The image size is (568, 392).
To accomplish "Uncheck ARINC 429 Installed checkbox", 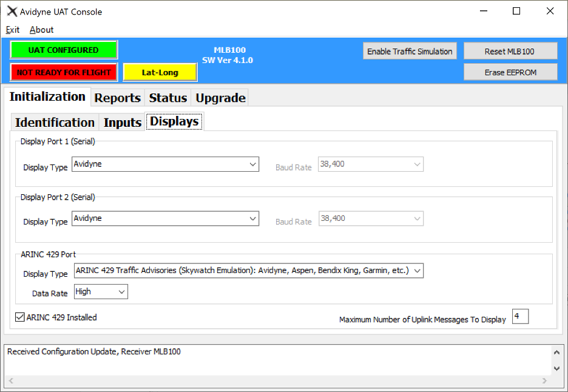I will pyautogui.click(x=20, y=317).
